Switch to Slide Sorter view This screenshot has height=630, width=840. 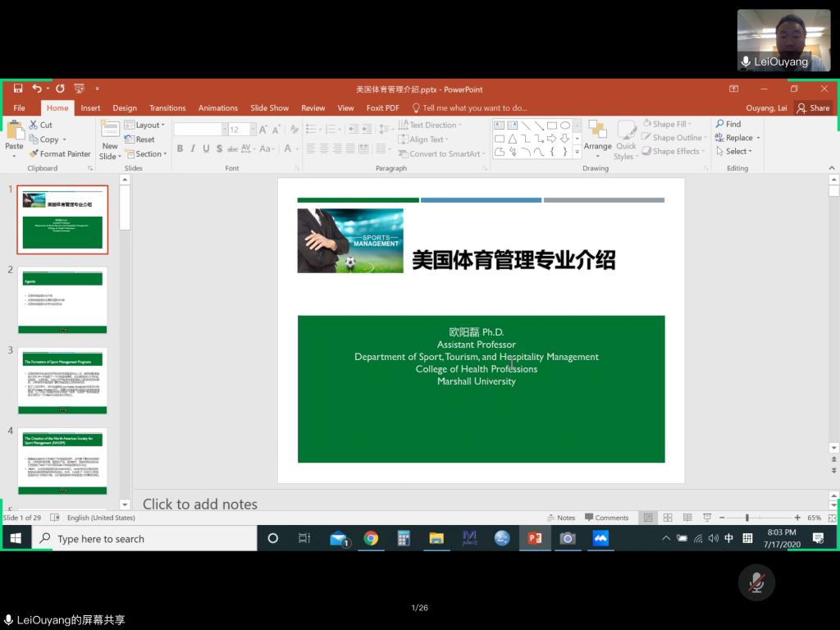click(x=668, y=518)
